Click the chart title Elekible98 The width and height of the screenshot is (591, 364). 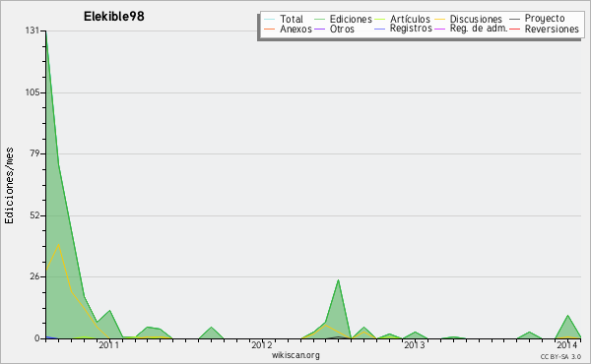point(114,17)
